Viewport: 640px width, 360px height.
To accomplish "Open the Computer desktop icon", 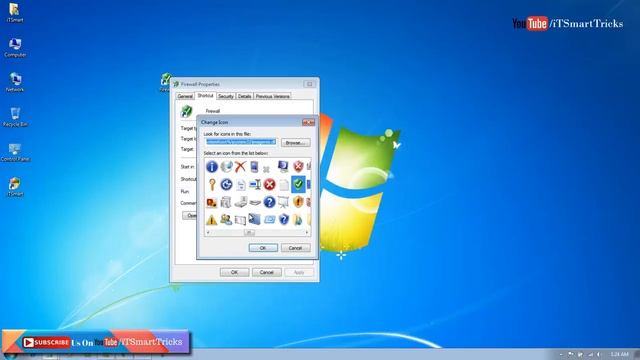I will coord(15,48).
